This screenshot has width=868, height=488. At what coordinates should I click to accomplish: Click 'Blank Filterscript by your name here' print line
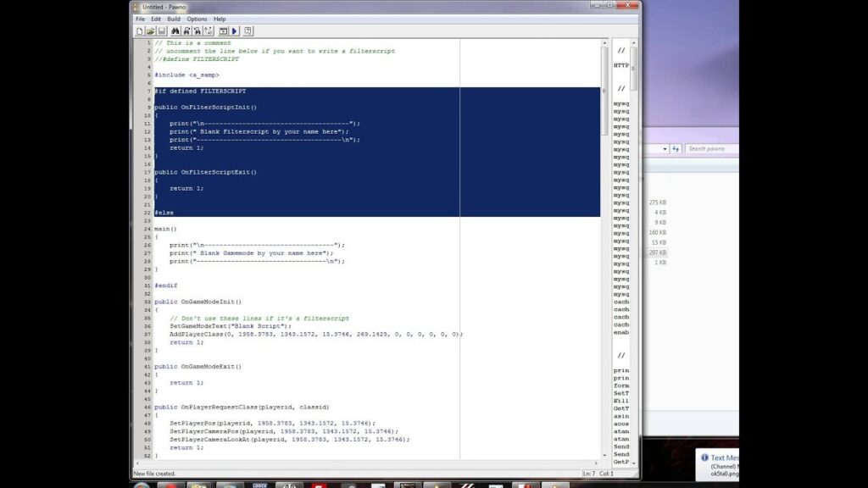click(259, 131)
